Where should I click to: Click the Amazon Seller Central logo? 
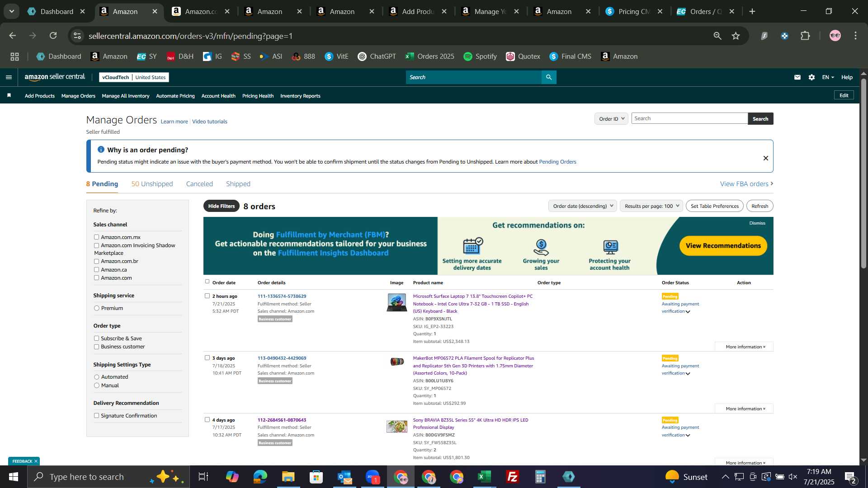click(55, 77)
